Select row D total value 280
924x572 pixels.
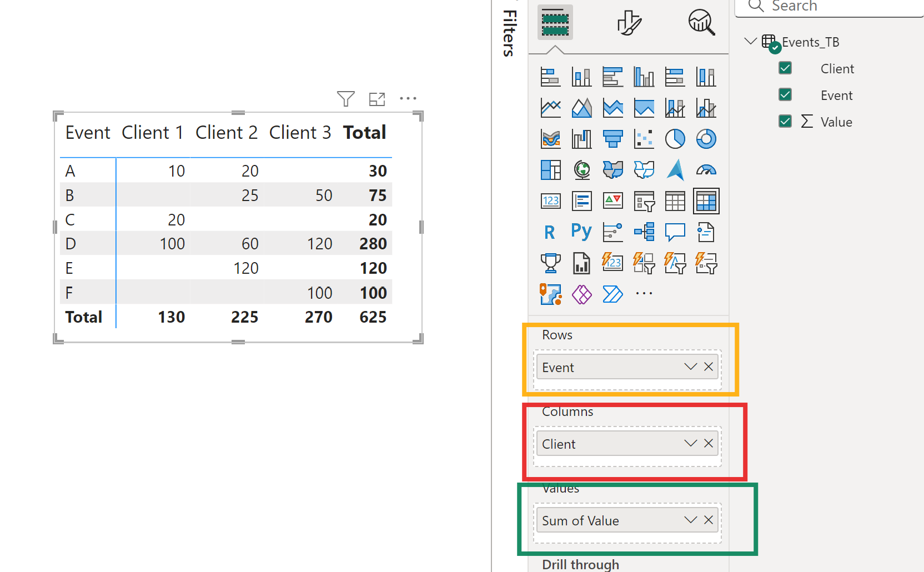click(373, 244)
